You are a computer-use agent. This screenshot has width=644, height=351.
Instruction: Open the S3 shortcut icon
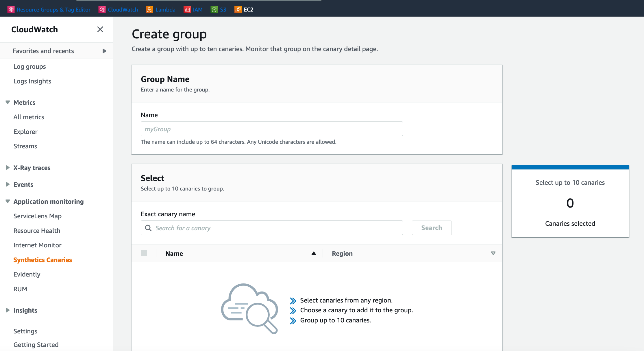coord(214,9)
